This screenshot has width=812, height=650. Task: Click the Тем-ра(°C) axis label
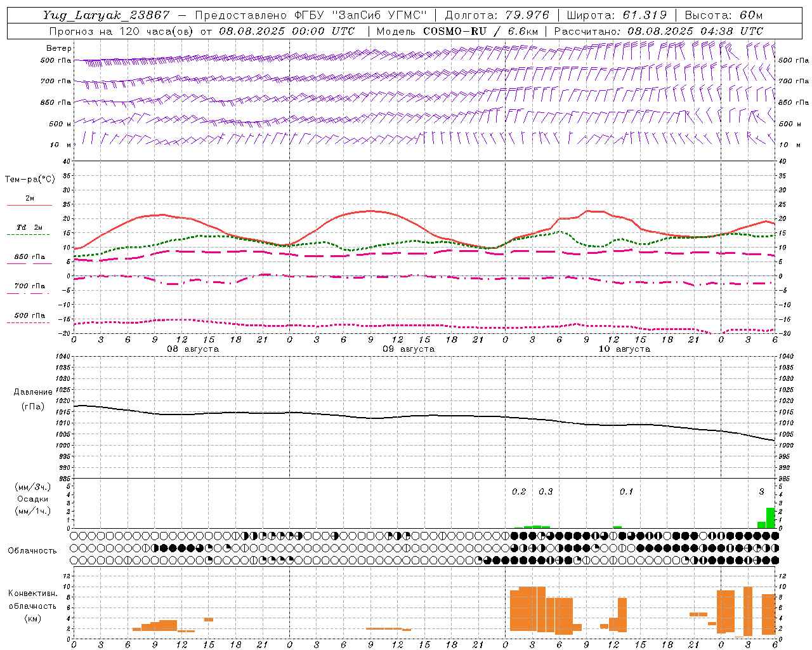pyautogui.click(x=30, y=180)
